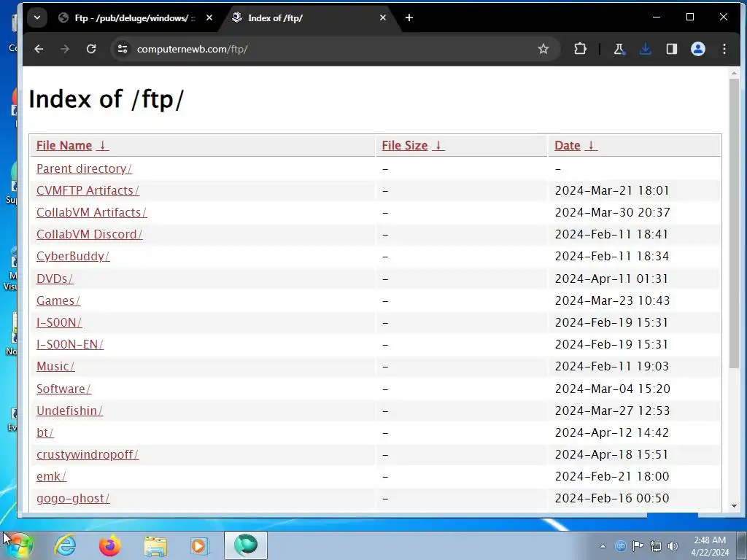Open Windows Media Player from taskbar
This screenshot has height=560, width=747.
click(x=199, y=545)
